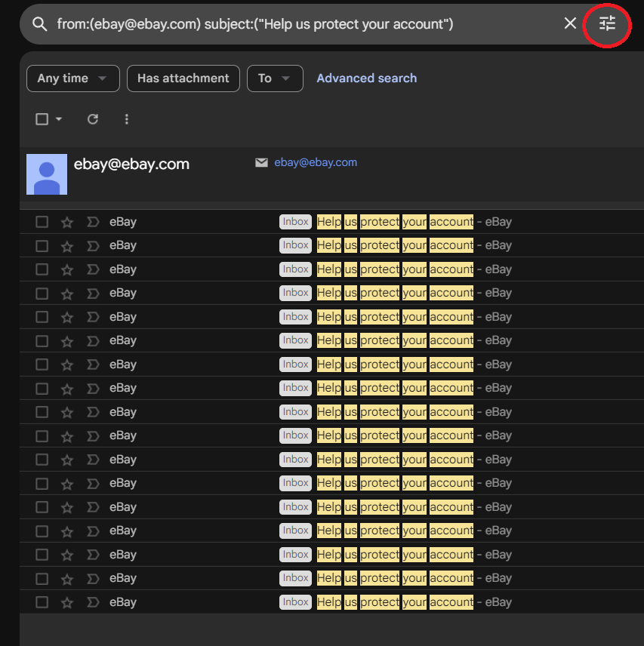
Task: Click the magnifying glass search icon
Action: (x=39, y=24)
